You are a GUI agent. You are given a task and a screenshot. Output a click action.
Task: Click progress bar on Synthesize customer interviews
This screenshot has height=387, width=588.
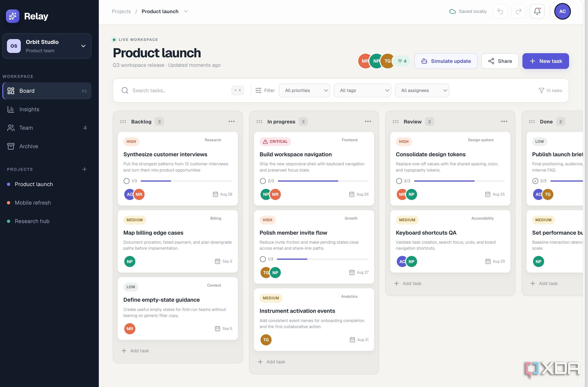186,181
